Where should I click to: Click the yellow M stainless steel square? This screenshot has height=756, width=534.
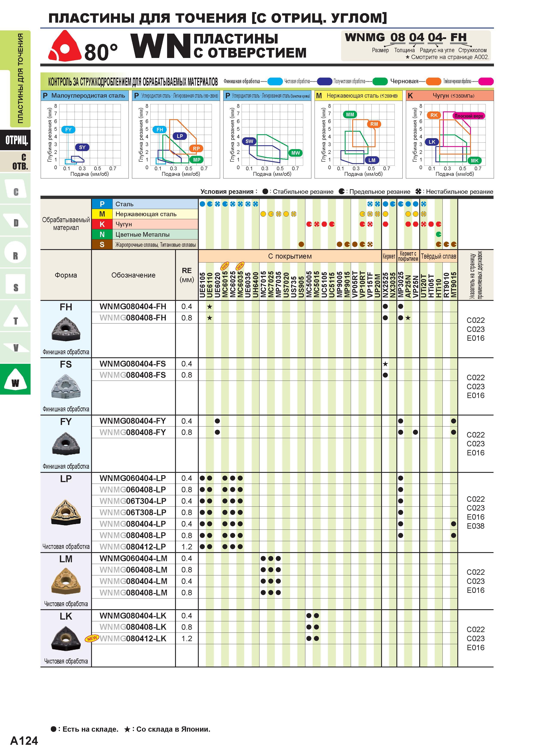[x=102, y=214]
